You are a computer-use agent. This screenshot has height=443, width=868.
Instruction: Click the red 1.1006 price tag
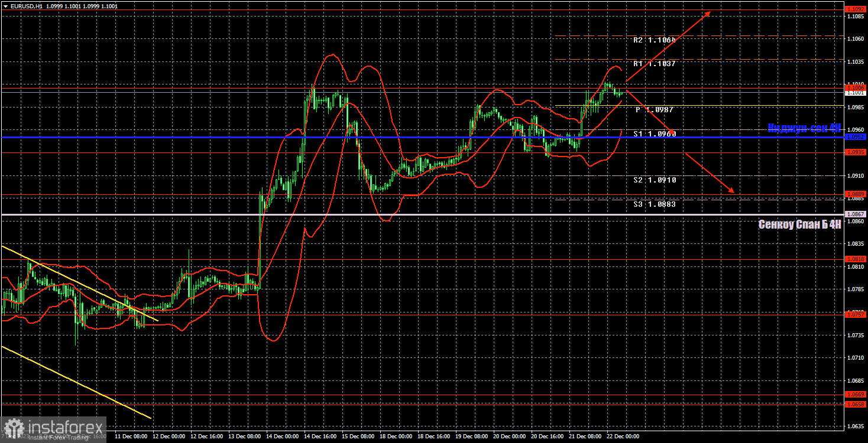click(x=856, y=87)
